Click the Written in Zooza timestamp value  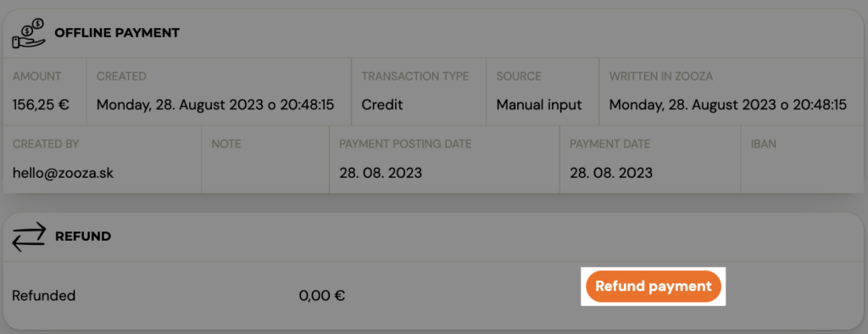pyautogui.click(x=728, y=104)
